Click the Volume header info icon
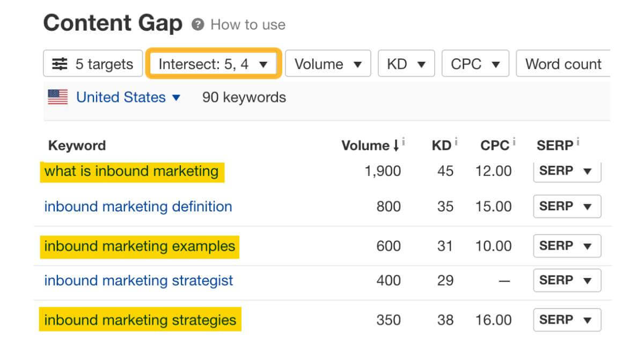This screenshot has width=644, height=337. (x=404, y=142)
